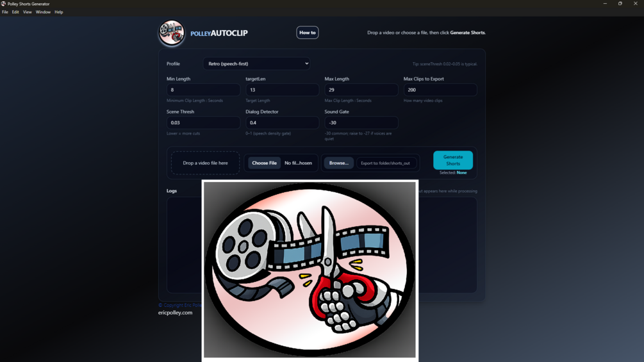Click the Sound Gate input field

361,122
